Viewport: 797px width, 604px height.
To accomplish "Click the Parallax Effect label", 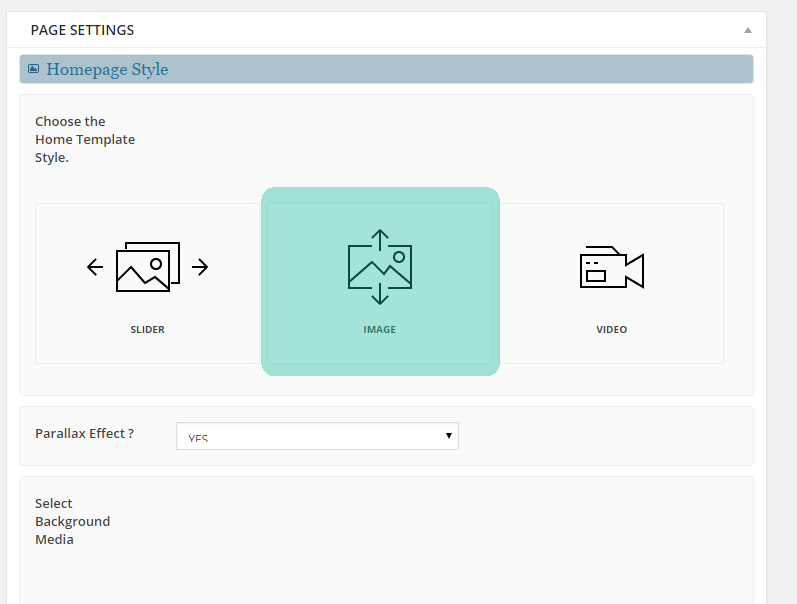I will [84, 434].
